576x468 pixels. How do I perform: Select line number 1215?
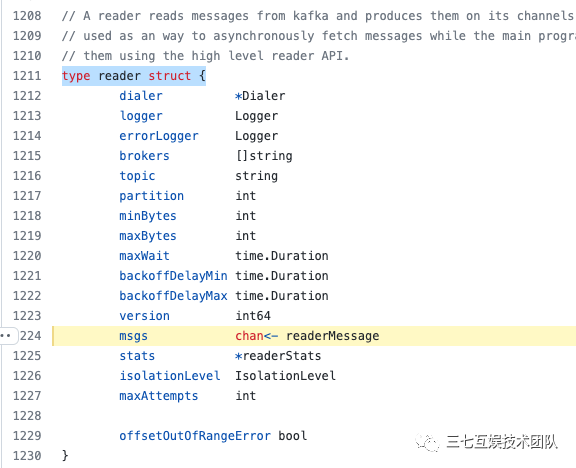click(27, 156)
